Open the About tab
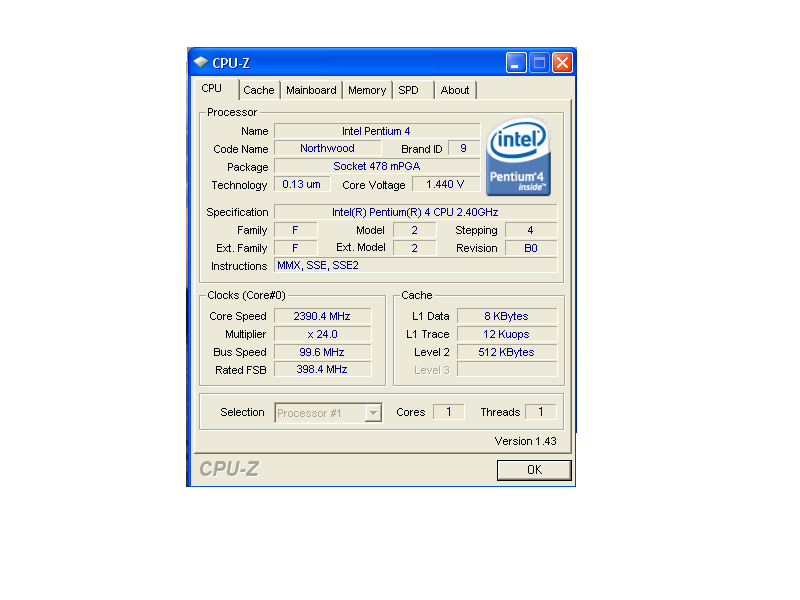 tap(455, 90)
